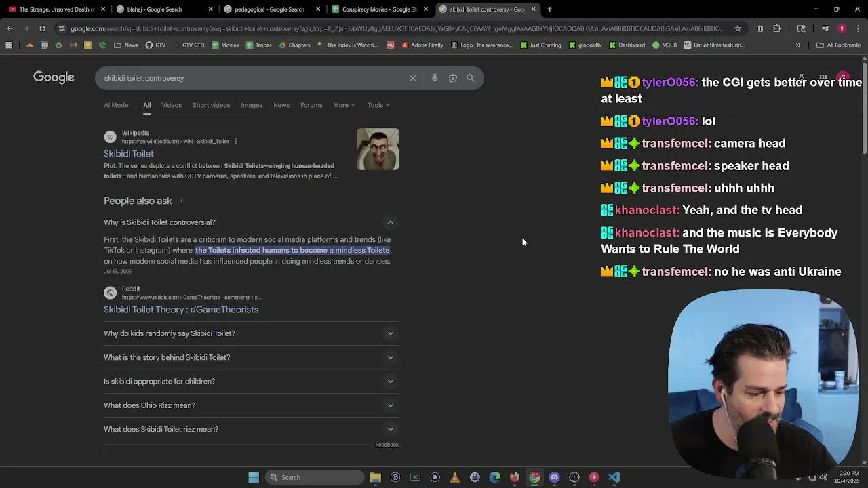
Task: Expand 'What is the story behind Skibidi Toilet?'
Action: (390, 357)
